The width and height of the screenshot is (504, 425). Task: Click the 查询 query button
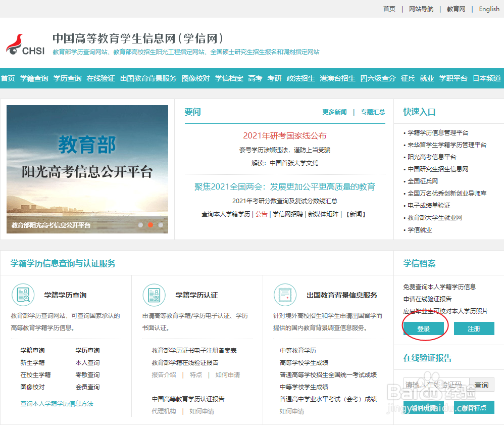pos(480,385)
